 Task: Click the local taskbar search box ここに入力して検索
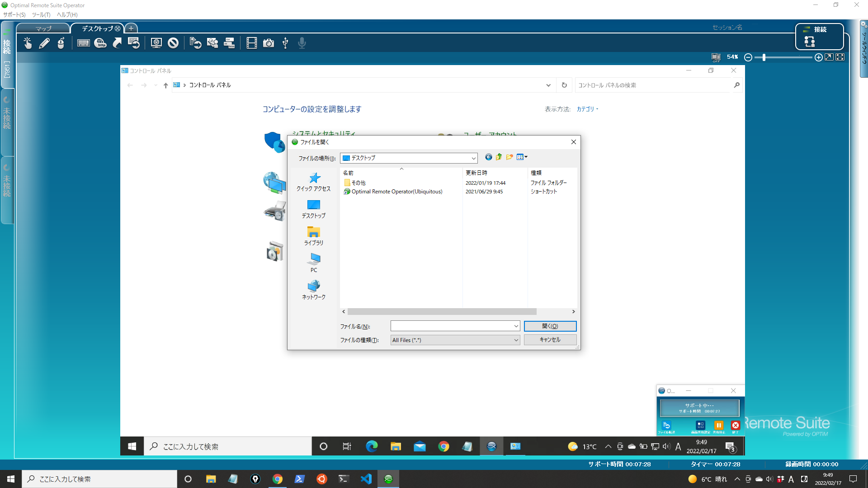tap(99, 479)
